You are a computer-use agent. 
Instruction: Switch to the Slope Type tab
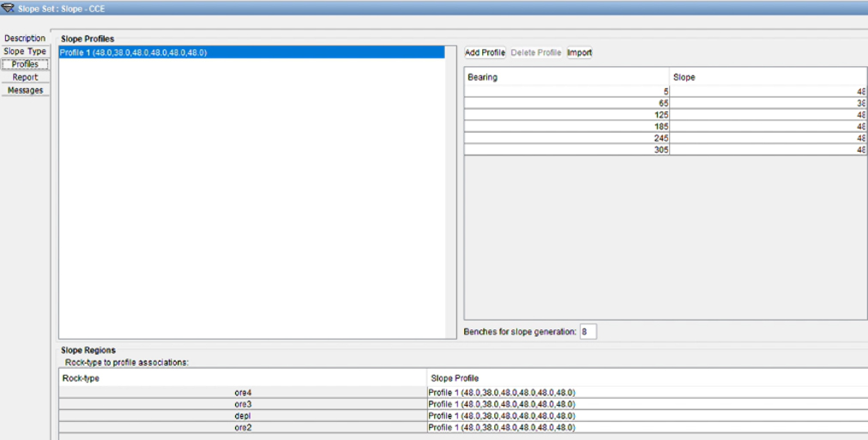click(x=25, y=51)
